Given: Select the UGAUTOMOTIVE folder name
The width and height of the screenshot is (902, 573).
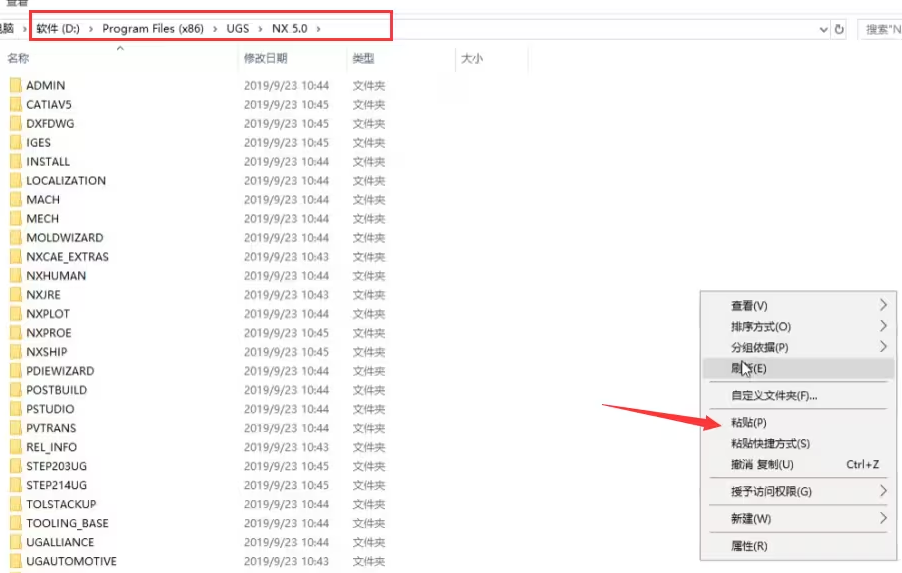Looking at the screenshot, I should 71,561.
